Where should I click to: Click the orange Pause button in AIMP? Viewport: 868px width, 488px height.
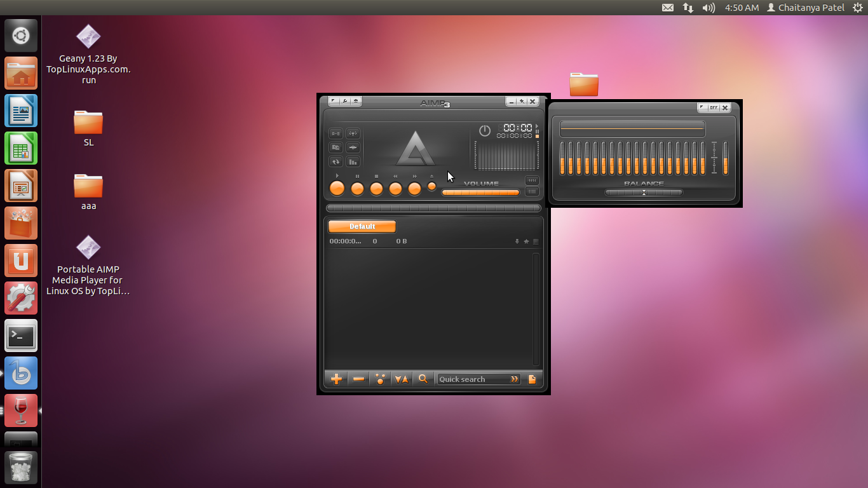357,189
